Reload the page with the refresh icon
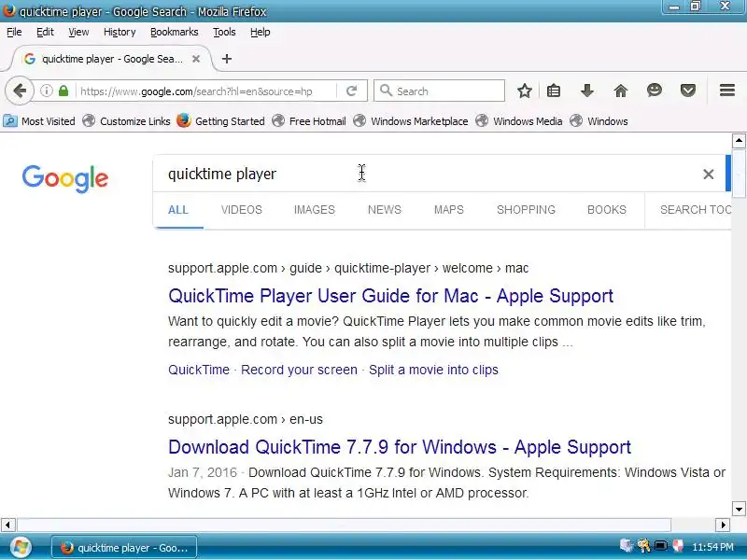The height and width of the screenshot is (560, 747). click(352, 91)
